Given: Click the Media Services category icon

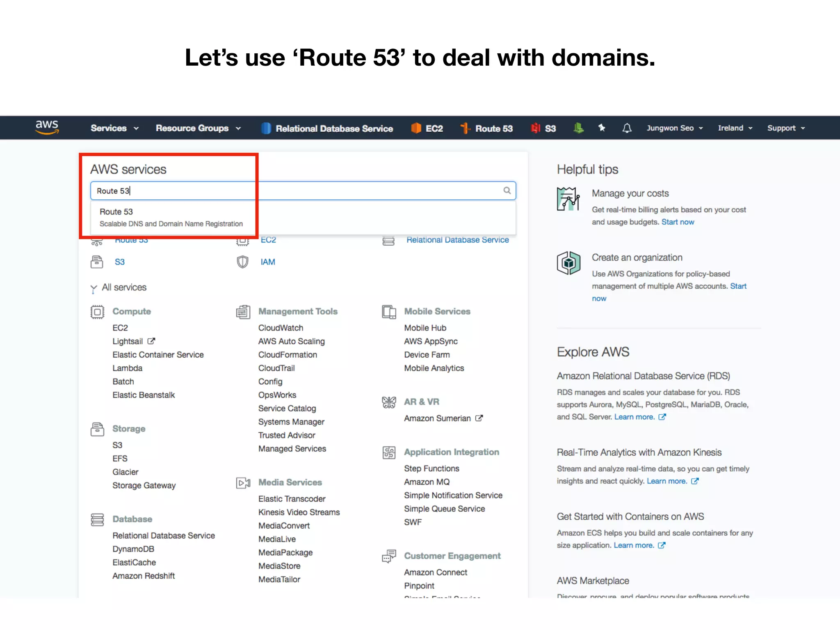Looking at the screenshot, I should click(x=243, y=483).
